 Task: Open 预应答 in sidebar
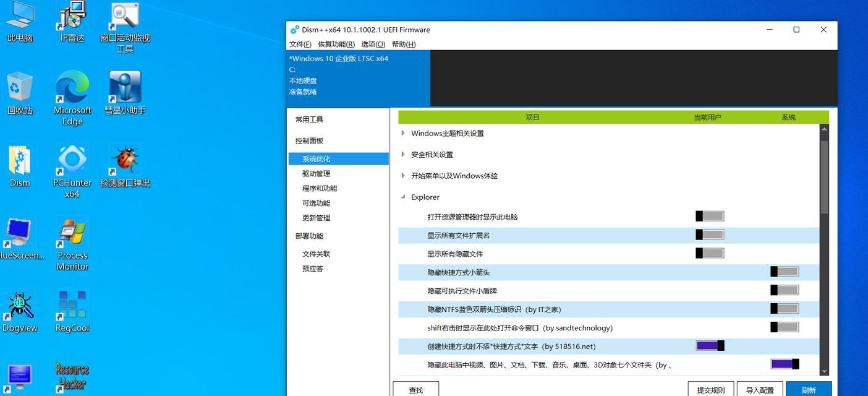pos(313,269)
